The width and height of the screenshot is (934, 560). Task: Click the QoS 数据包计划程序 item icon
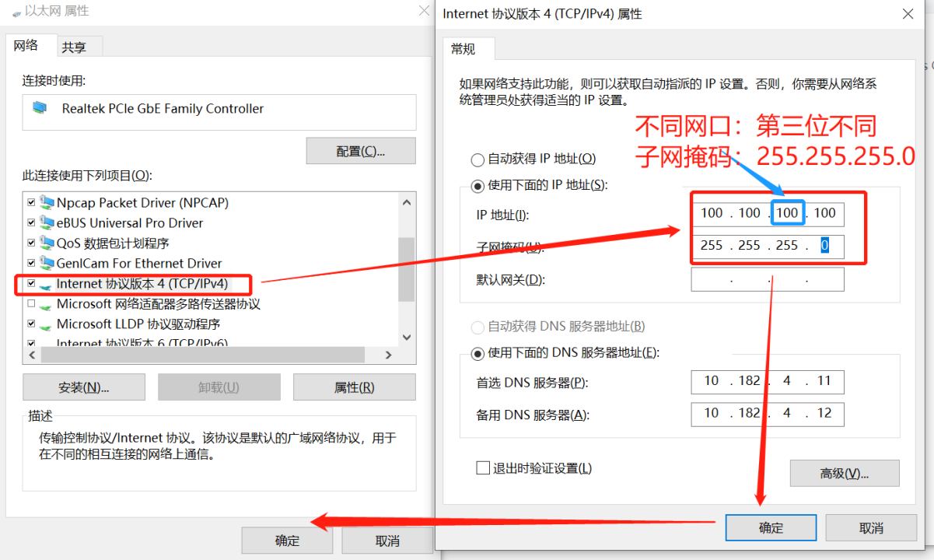pyautogui.click(x=47, y=243)
